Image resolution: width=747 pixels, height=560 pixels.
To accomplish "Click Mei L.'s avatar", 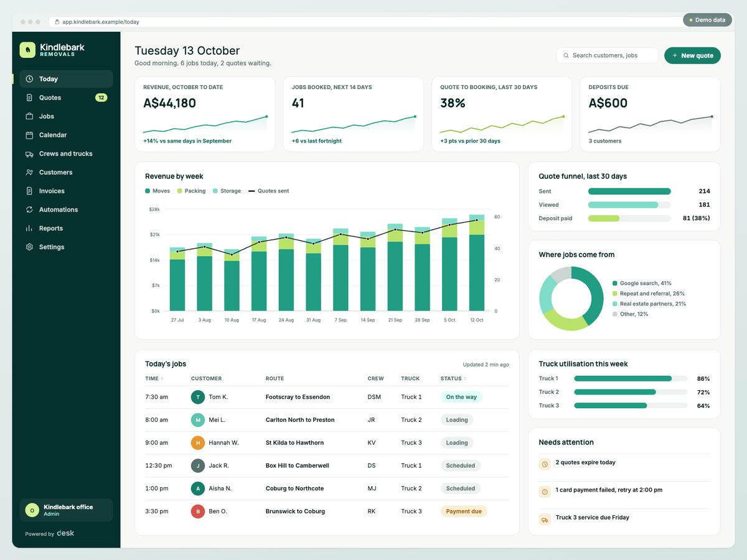I will (x=198, y=420).
